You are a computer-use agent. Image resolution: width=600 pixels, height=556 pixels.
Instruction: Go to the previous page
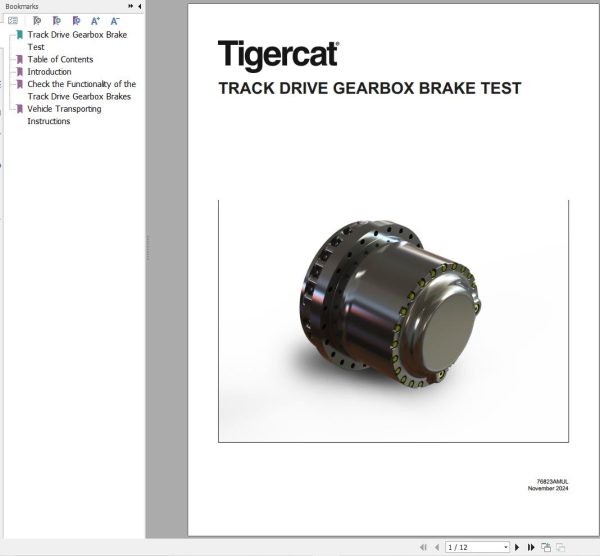pos(437,547)
